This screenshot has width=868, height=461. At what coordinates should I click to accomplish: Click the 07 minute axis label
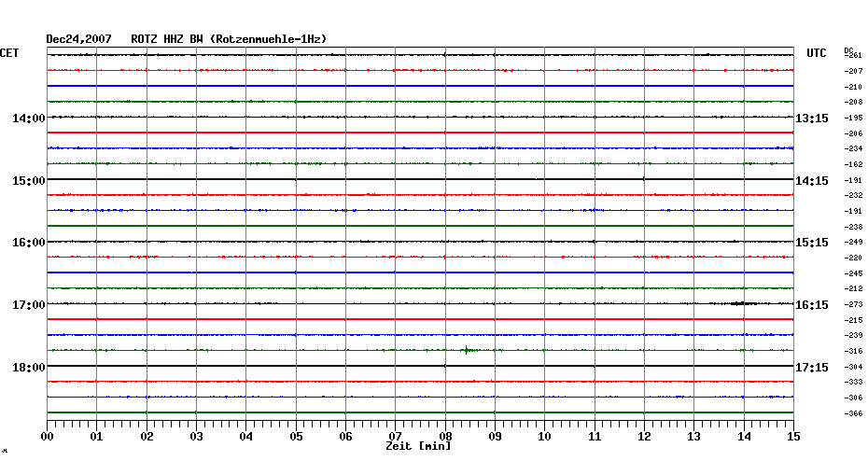tap(396, 437)
